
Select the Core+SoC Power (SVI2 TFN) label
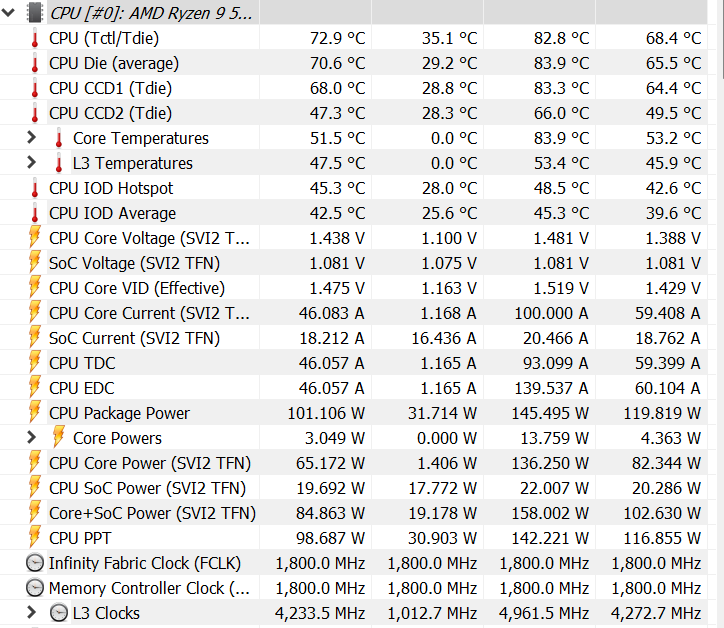(152, 513)
